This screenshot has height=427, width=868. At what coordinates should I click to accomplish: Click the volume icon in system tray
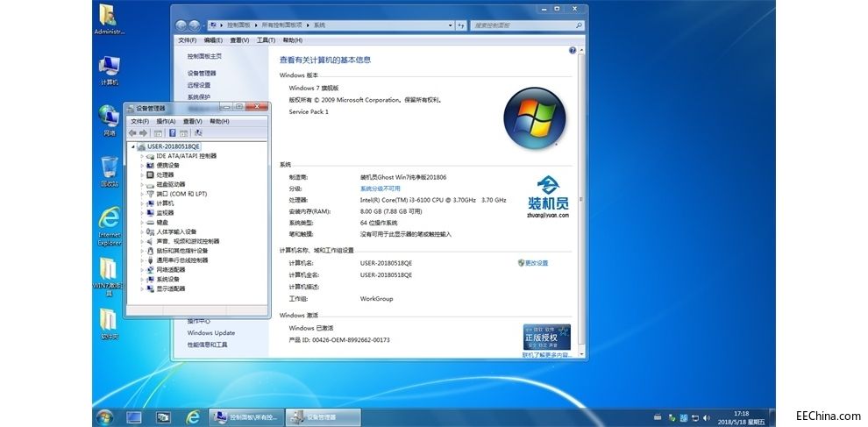click(x=705, y=417)
